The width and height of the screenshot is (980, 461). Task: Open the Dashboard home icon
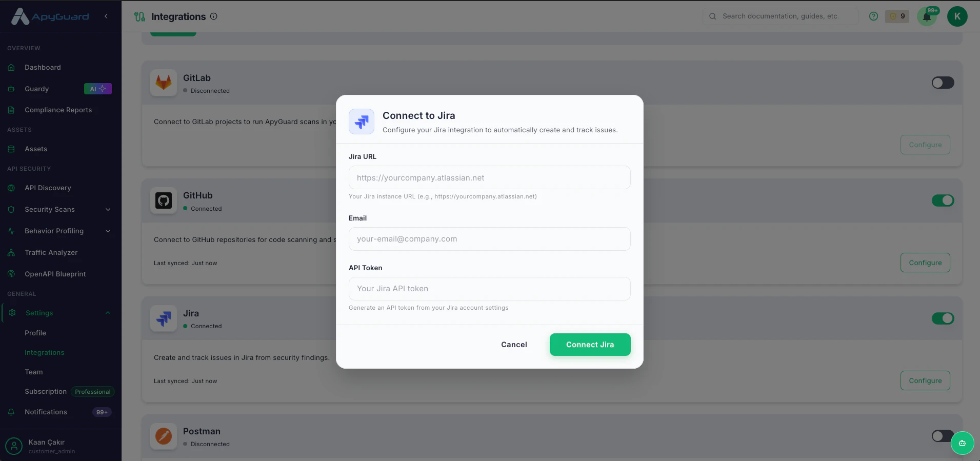(x=11, y=68)
